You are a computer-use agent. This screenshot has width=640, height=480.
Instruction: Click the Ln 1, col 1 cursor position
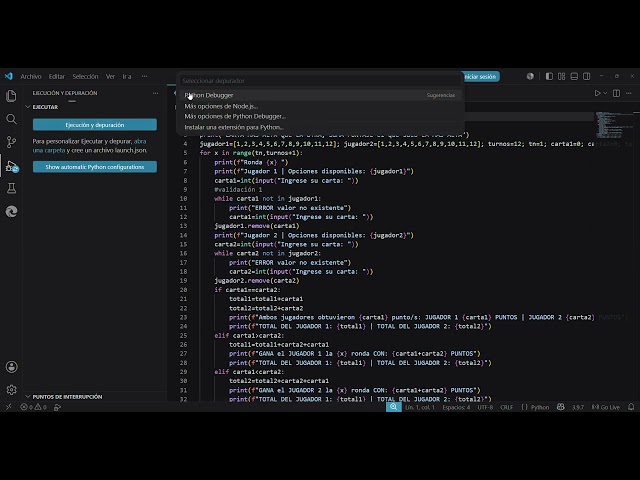[420, 407]
